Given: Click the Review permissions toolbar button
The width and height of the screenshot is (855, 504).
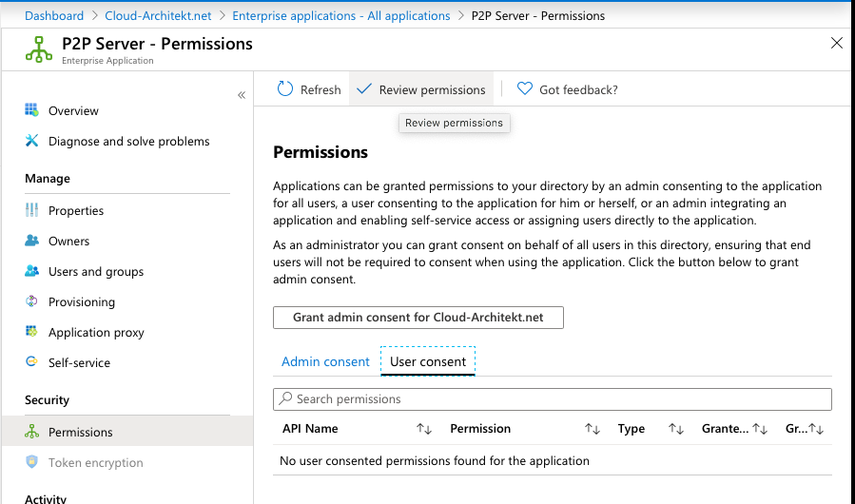Looking at the screenshot, I should 421,89.
